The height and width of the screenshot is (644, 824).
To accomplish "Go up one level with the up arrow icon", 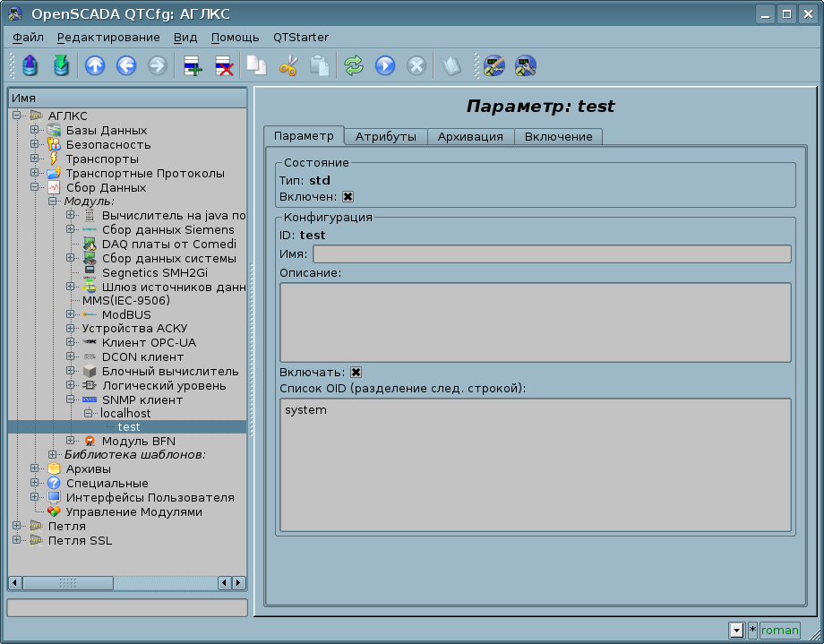I will [95, 65].
